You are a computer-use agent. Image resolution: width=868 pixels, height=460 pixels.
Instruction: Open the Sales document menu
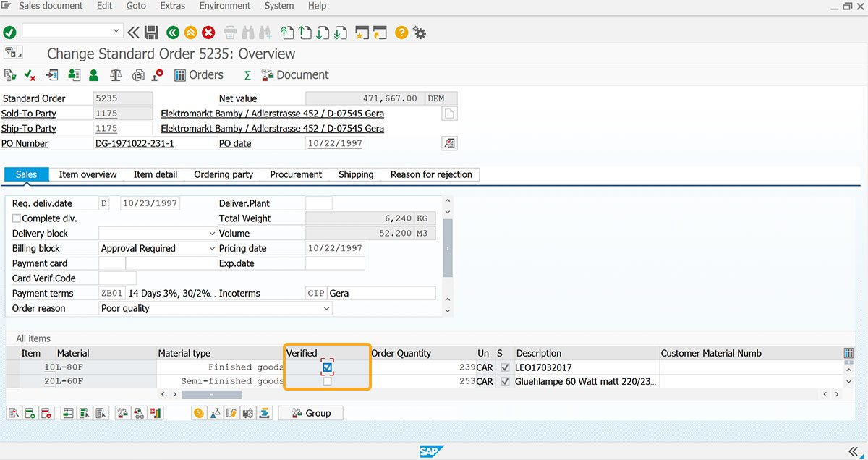(51, 6)
